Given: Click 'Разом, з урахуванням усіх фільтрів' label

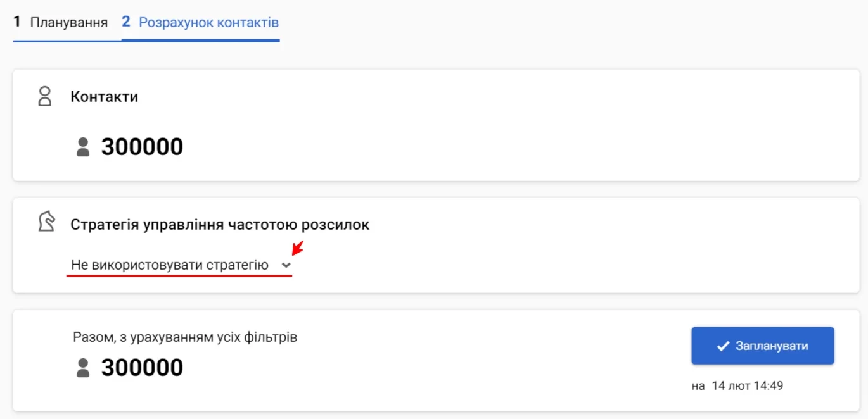Looking at the screenshot, I should coord(185,337).
